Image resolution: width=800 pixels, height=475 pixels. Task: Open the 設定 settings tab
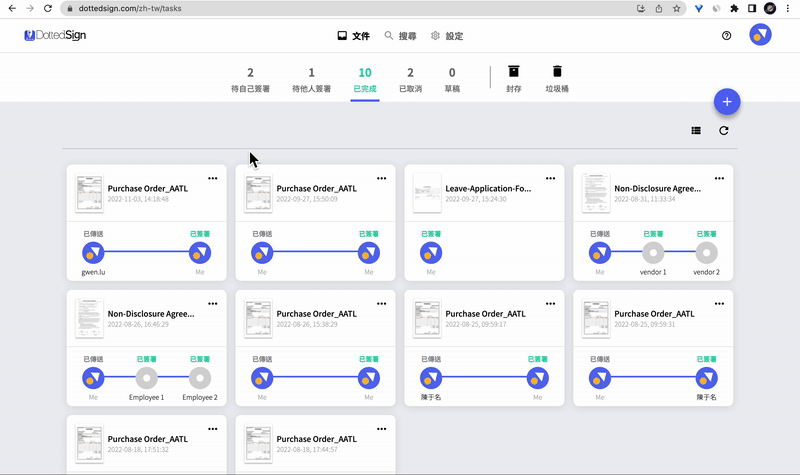pyautogui.click(x=447, y=36)
